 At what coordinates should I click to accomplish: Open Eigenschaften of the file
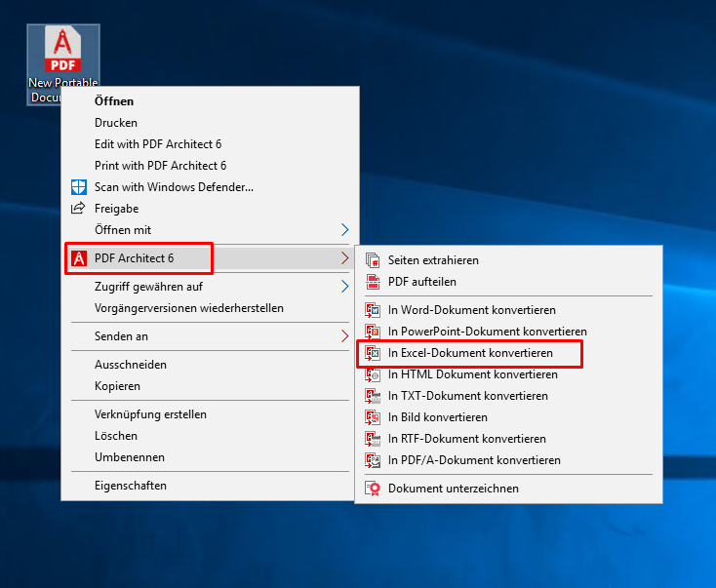click(210, 486)
